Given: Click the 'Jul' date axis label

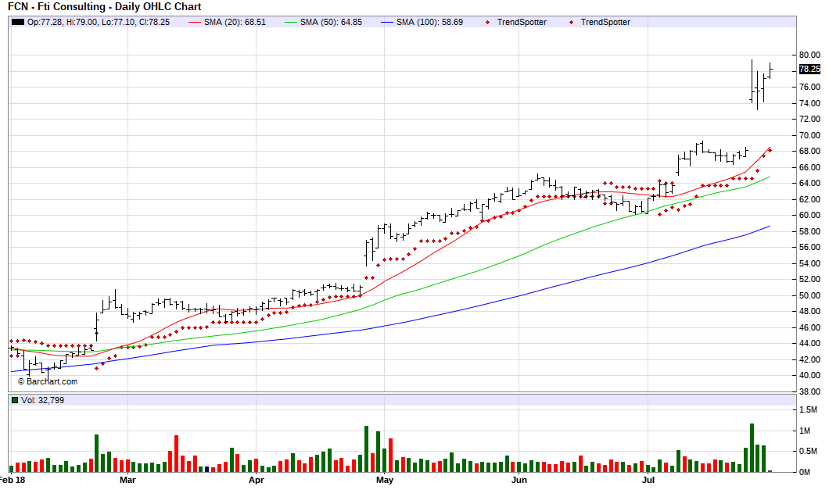Looking at the screenshot, I should coord(648,480).
